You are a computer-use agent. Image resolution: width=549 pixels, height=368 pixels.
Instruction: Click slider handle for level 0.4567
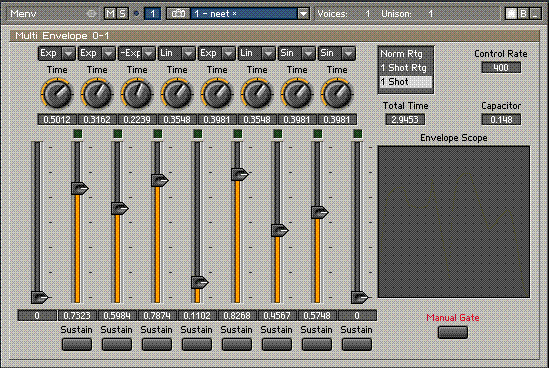point(279,230)
